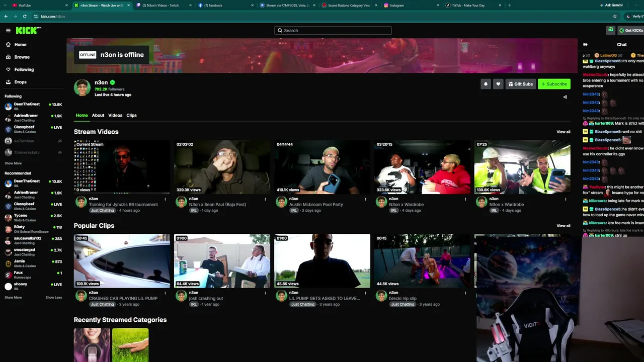Click the Just Chatting tag under CRASHES CAR
This screenshot has height=362, width=644.
[x=102, y=304]
